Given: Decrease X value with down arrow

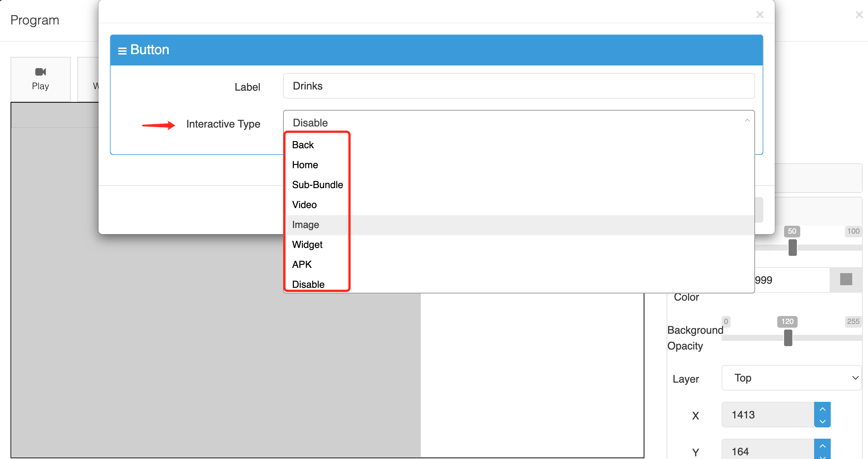Looking at the screenshot, I should [x=822, y=421].
